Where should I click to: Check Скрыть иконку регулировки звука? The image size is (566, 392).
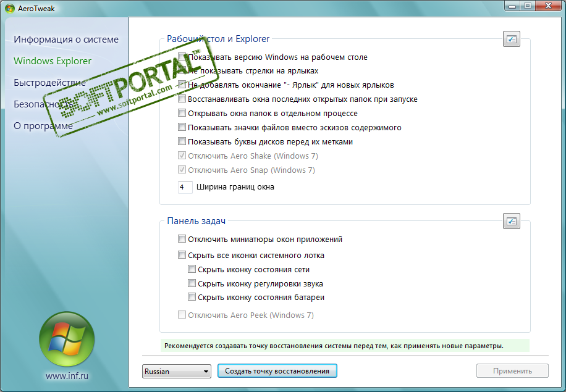(x=192, y=283)
